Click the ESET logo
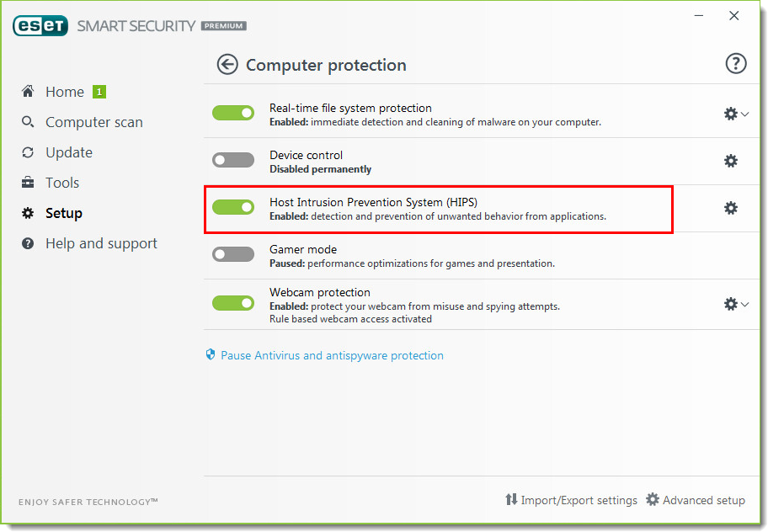Screen dimensions: 768x532 click(40, 25)
